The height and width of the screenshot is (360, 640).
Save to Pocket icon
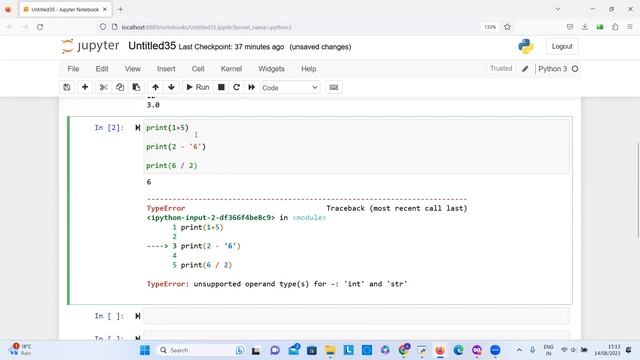[570, 27]
